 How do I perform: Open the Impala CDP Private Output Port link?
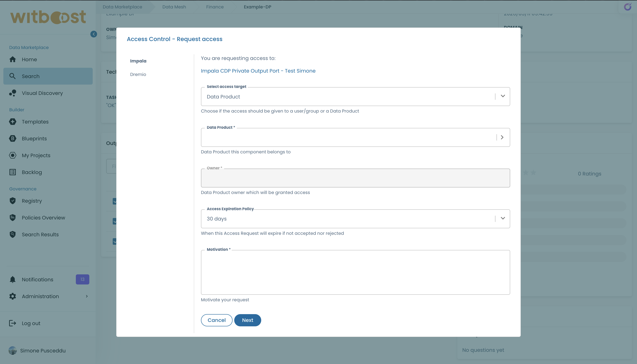point(258,71)
